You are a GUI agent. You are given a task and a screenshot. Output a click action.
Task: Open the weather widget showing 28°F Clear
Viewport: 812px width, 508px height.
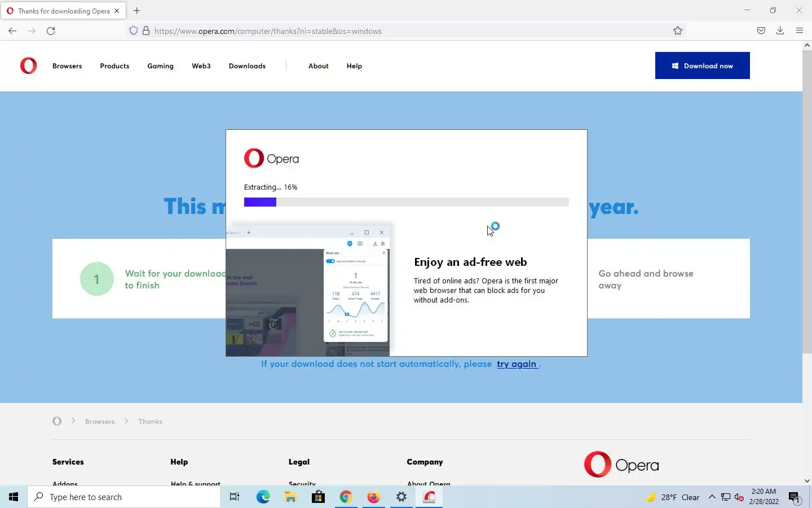[673, 497]
